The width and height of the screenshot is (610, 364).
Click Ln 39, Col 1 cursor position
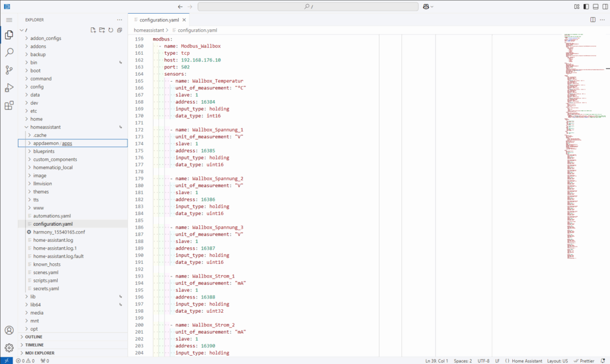pos(437,361)
